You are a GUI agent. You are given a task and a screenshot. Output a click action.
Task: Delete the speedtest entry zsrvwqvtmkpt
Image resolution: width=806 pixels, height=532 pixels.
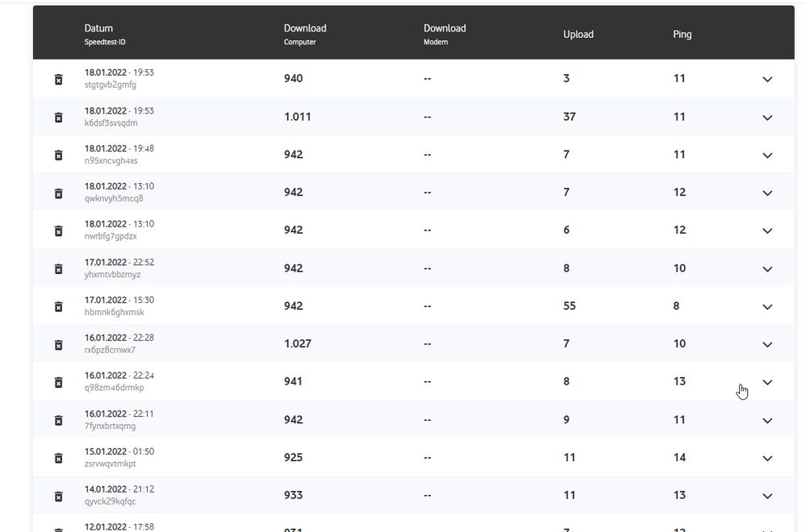coord(58,458)
